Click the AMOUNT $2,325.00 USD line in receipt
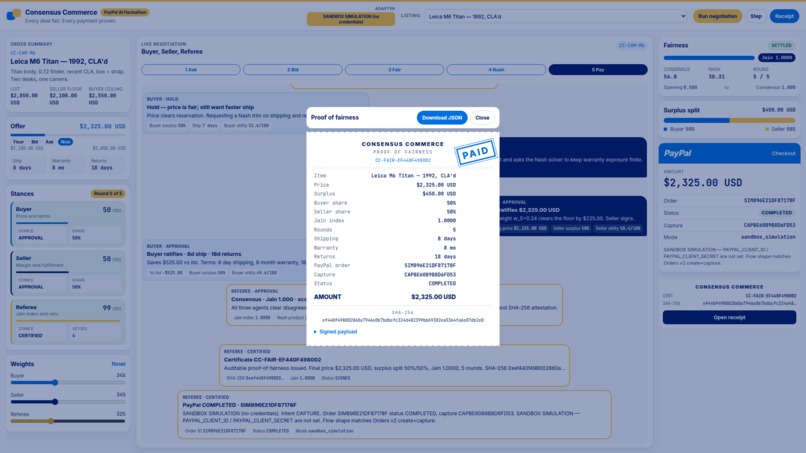 pyautogui.click(x=384, y=297)
